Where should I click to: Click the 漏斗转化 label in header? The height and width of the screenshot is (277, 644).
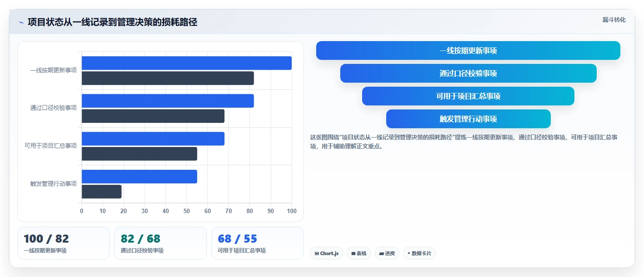[x=614, y=20]
